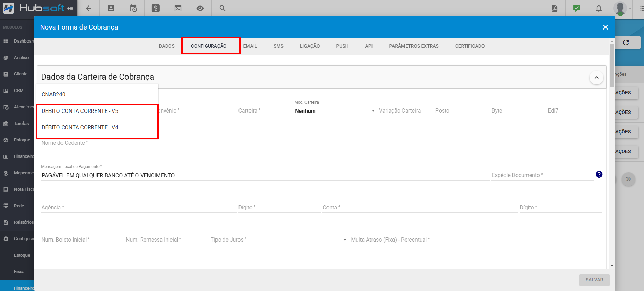Image resolution: width=644 pixels, height=291 pixels.
Task: Open the terminal console toolbar icon
Action: (178, 8)
